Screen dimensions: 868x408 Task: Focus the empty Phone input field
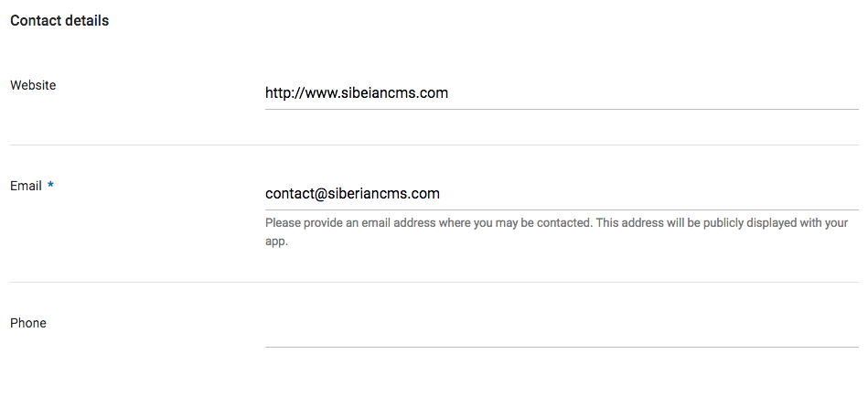(x=561, y=331)
